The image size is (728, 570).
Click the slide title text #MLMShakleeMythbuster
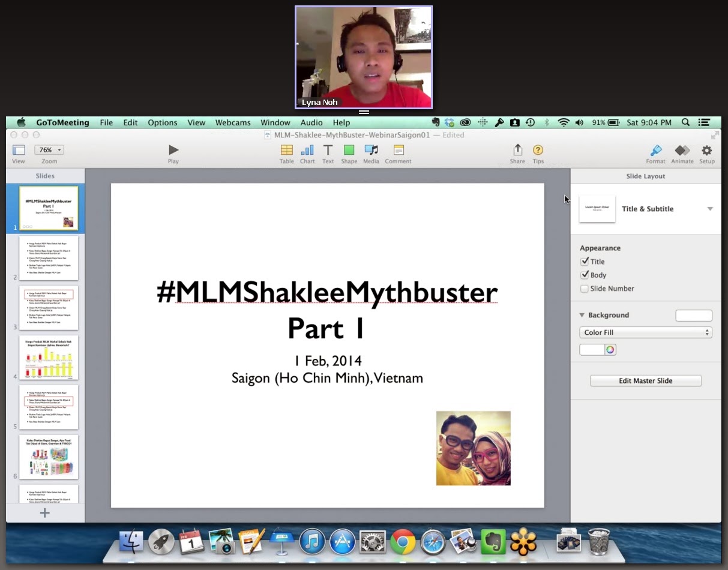tap(327, 292)
